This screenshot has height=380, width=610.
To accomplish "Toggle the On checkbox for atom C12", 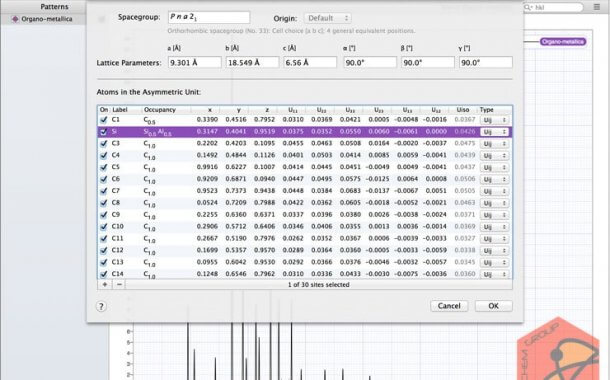I will point(103,250).
